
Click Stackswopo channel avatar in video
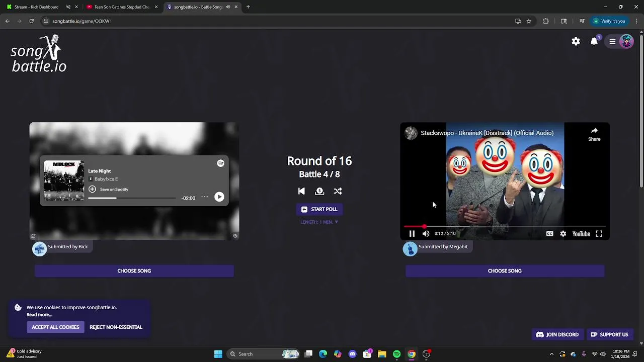point(411,133)
